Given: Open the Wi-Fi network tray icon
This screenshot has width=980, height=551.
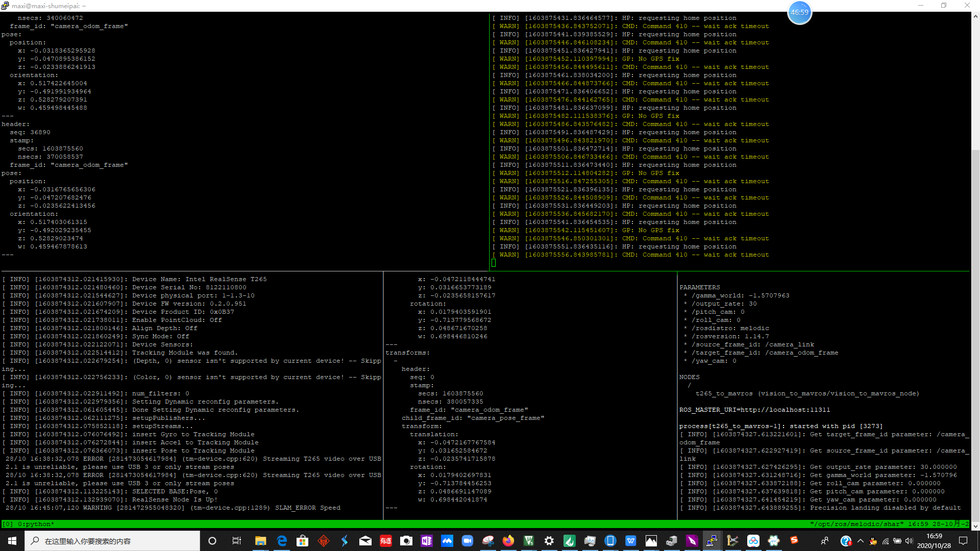Looking at the screenshot, I should (x=886, y=541).
